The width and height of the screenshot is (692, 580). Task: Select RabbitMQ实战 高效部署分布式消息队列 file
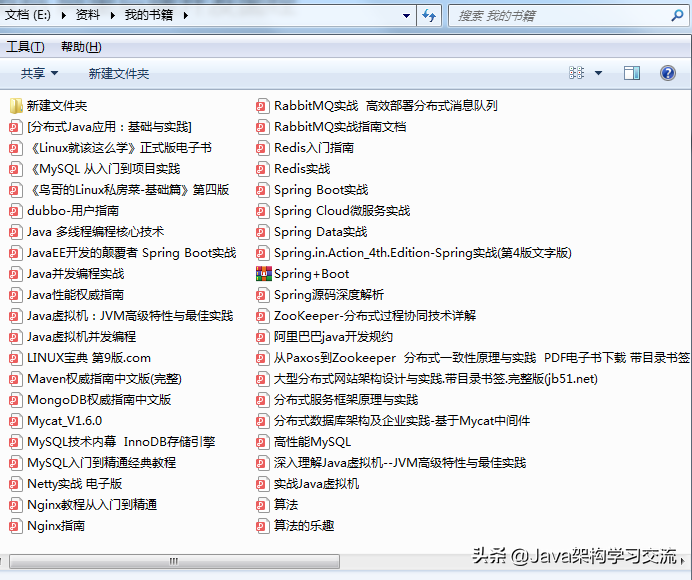tap(386, 106)
